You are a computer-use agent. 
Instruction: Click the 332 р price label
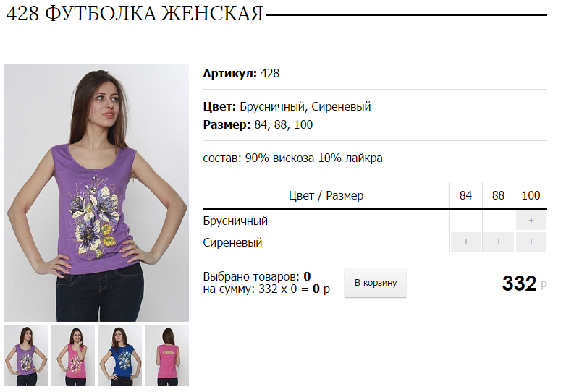[x=525, y=284]
